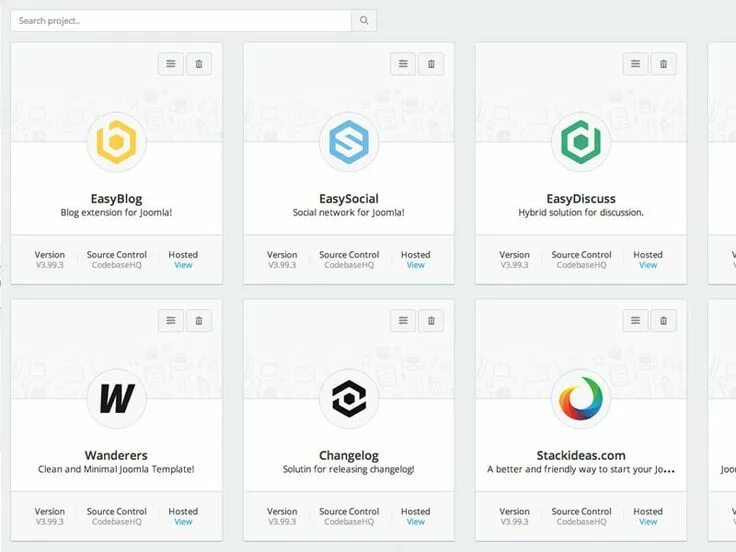Image resolution: width=736 pixels, height=552 pixels.
Task: Click EasyBlog version V3.99.3 value
Action: (50, 265)
